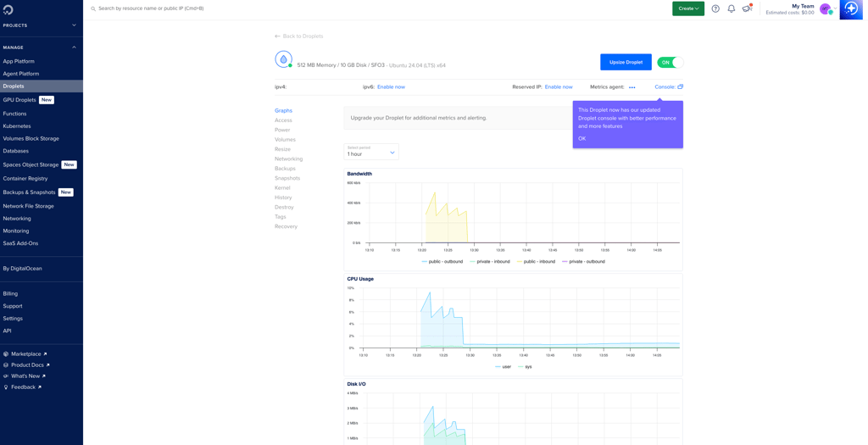Click the Product Docs stack icon

[6, 365]
